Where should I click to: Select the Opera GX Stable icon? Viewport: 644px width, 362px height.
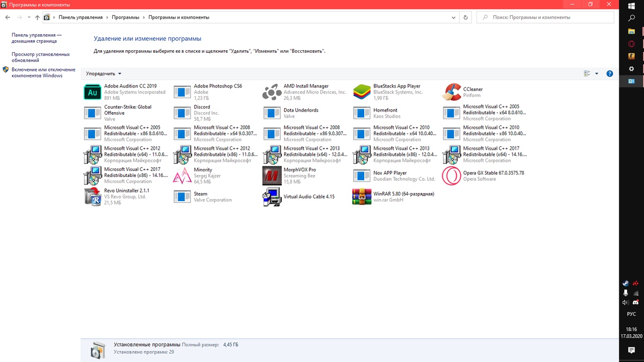tap(451, 176)
